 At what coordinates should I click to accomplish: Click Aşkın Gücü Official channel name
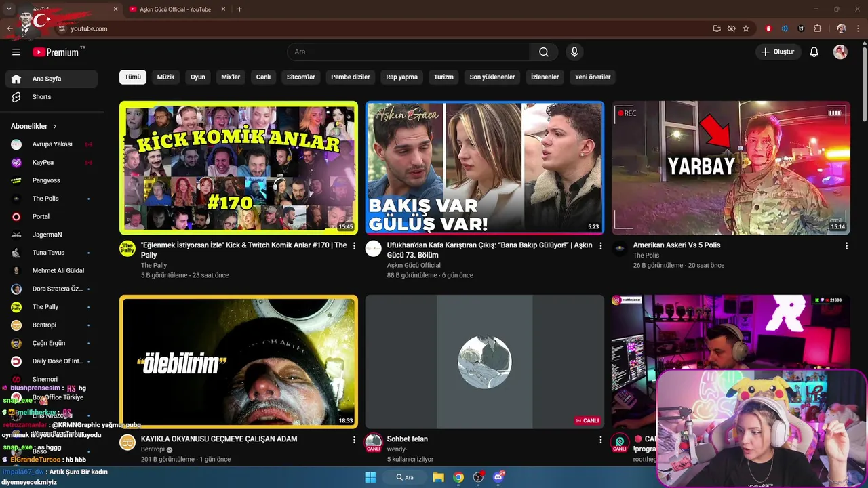click(x=414, y=265)
